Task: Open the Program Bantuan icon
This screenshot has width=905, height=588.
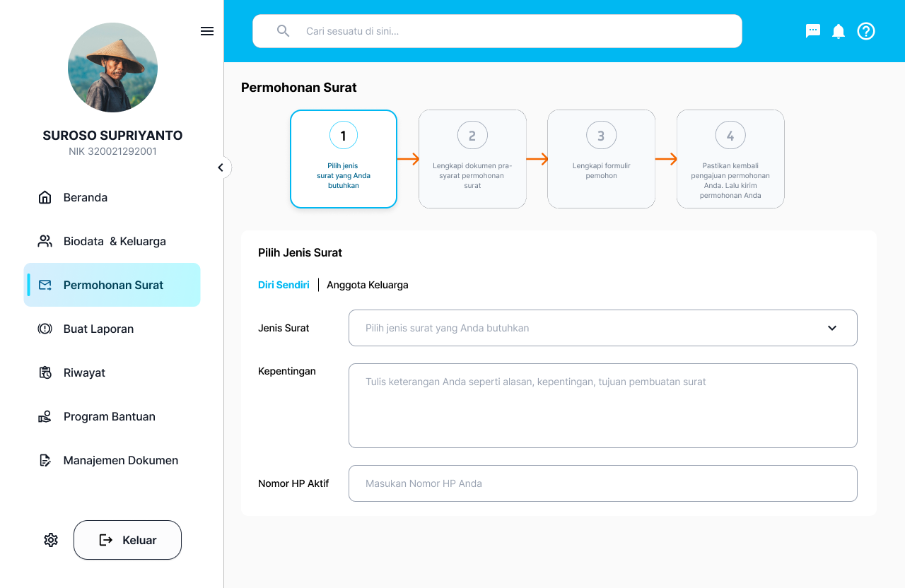Action: click(45, 416)
